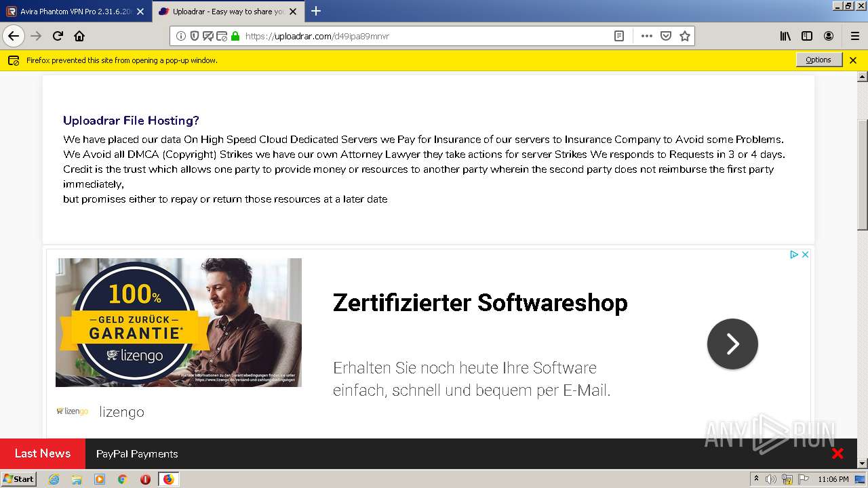Show the taskbar clock at 11:06 PM
The height and width of the screenshot is (488, 868).
tap(833, 479)
